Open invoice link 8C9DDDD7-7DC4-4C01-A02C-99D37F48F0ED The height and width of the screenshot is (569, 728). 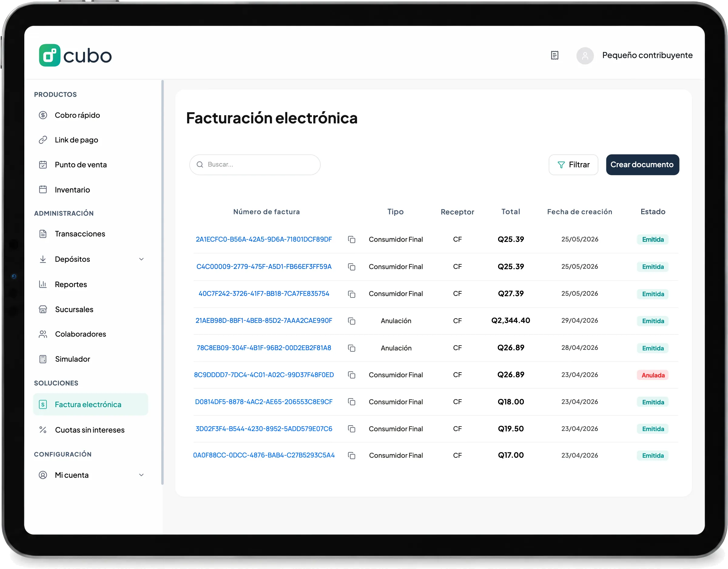point(264,375)
